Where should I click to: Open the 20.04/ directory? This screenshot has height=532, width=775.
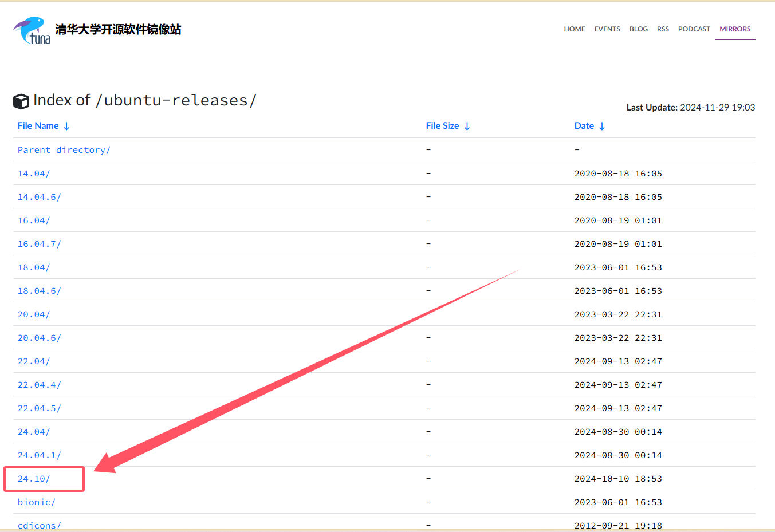coord(34,314)
